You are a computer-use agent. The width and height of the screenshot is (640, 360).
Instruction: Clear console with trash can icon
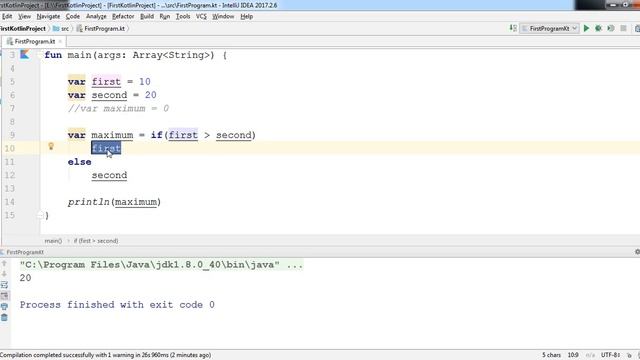click(x=4, y=317)
